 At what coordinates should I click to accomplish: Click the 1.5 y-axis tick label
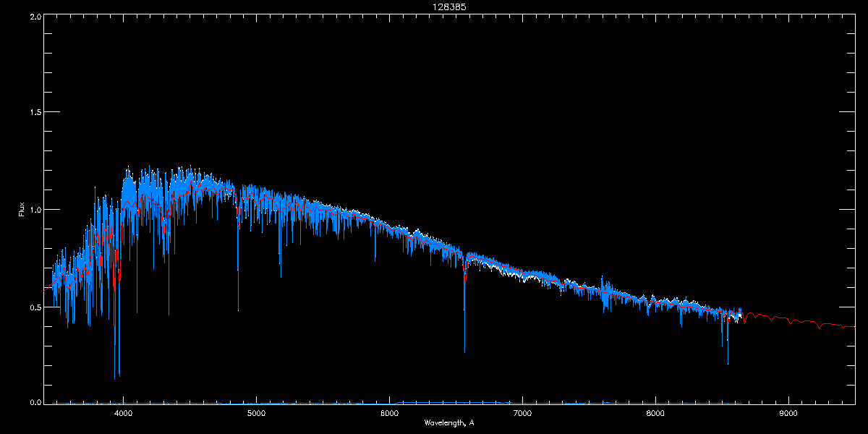tap(35, 113)
